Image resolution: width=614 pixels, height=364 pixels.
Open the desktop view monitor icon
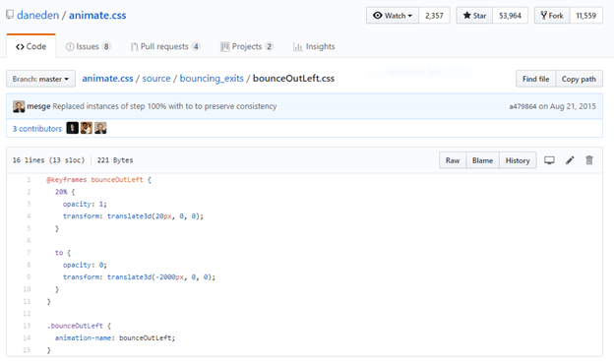pos(549,160)
